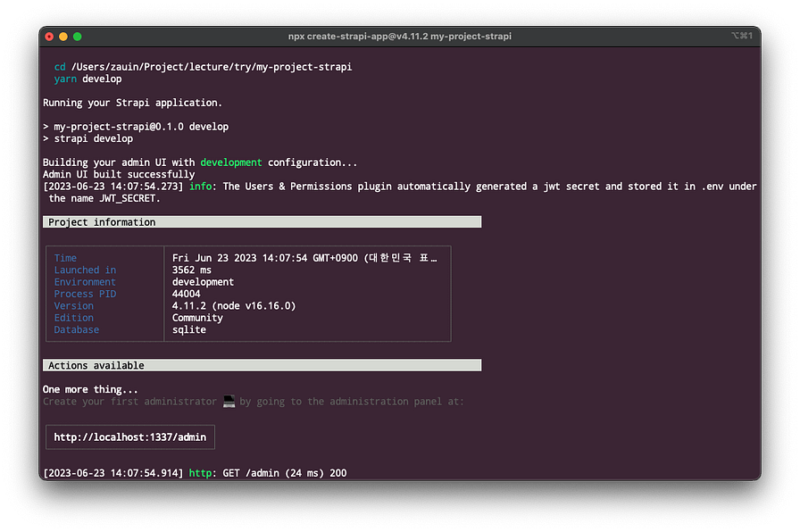
Task: Click the dim text 'Create your first administrator'
Action: pyautogui.click(x=129, y=402)
